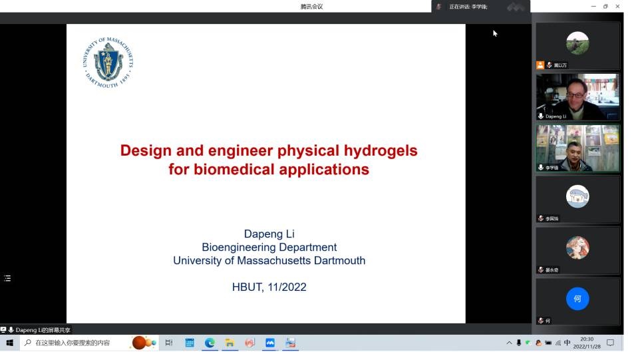
Task: Click the Windows Start button
Action: [9, 343]
